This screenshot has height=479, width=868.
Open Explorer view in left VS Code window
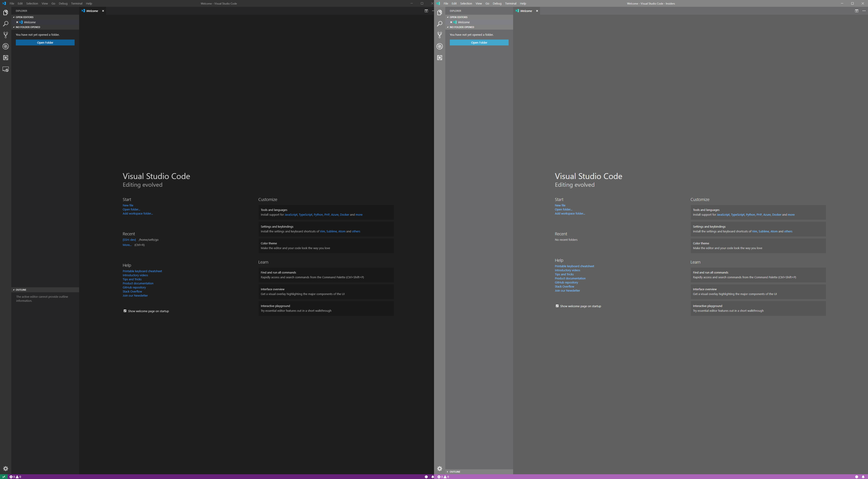(5, 13)
